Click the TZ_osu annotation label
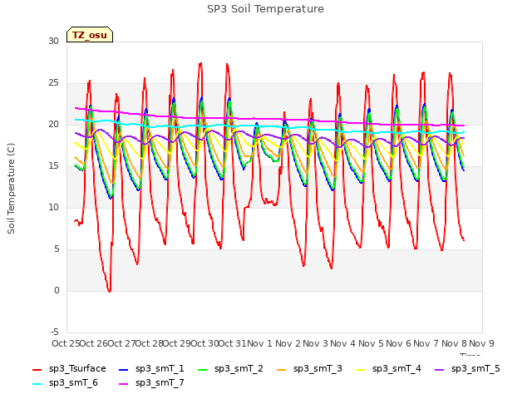This screenshot has height=399, width=532. [90, 35]
